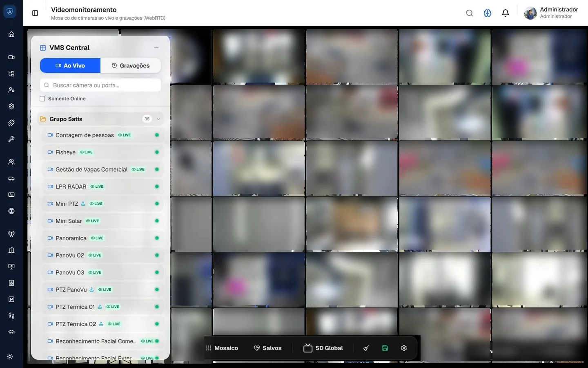The height and width of the screenshot is (368, 588).
Task: Enable the Somente Online checkbox
Action: point(42,99)
